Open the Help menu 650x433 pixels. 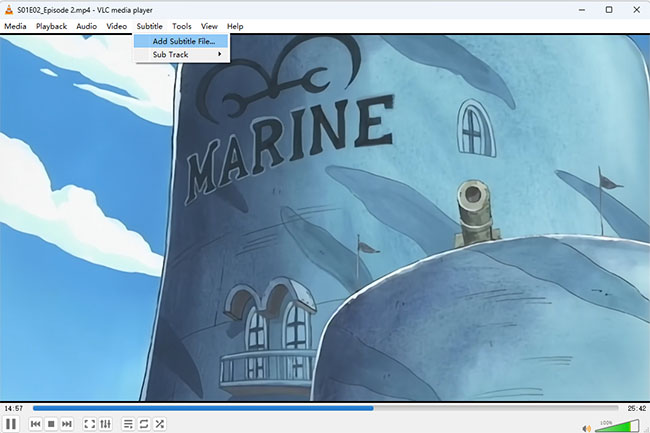coord(235,26)
